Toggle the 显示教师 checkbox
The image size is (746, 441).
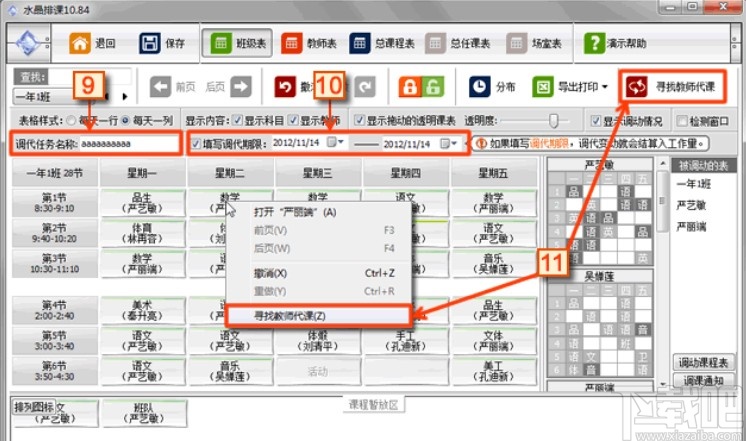(293, 120)
